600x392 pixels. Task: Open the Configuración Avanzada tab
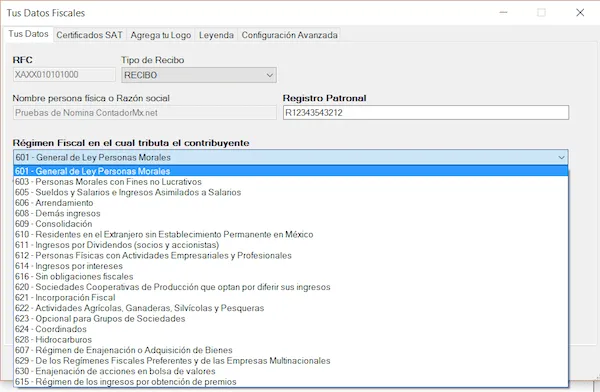coord(289,35)
